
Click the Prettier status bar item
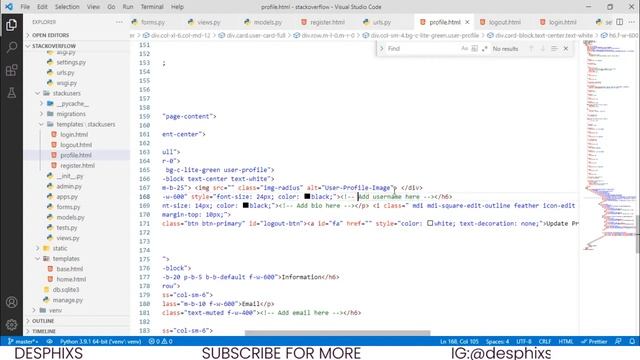pos(594,341)
